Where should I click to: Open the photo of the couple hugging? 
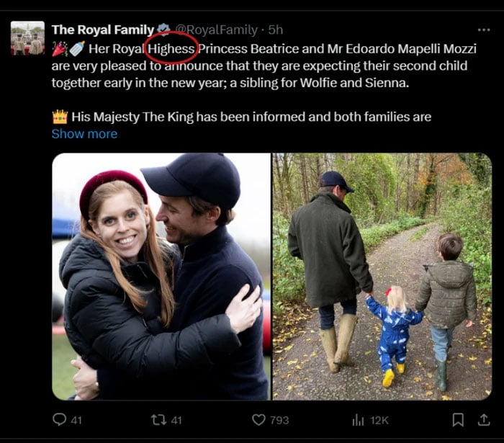tap(161, 276)
